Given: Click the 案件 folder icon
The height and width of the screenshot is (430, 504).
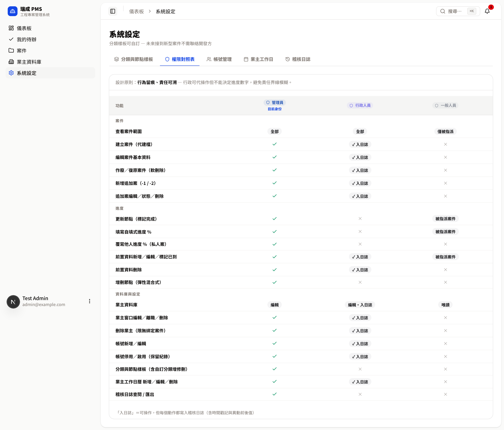Looking at the screenshot, I should point(11,50).
